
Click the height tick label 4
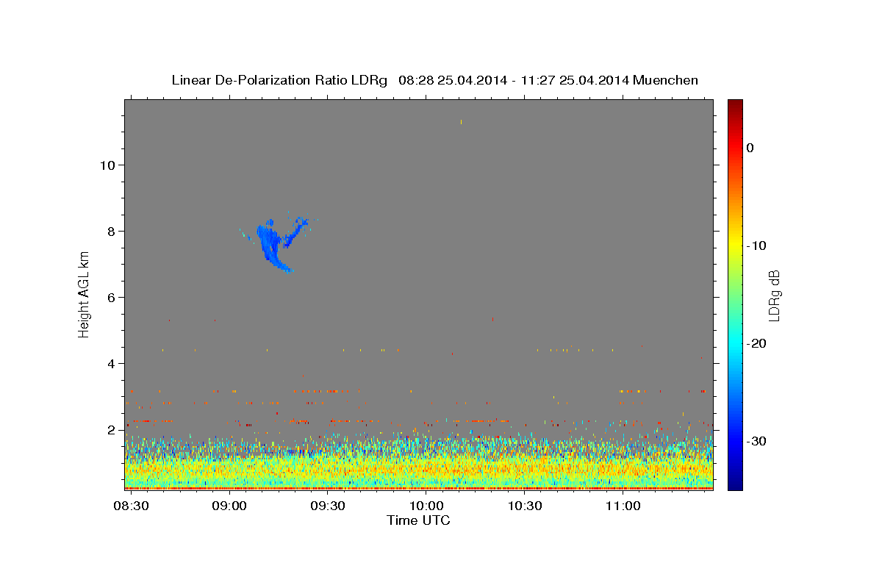point(112,363)
